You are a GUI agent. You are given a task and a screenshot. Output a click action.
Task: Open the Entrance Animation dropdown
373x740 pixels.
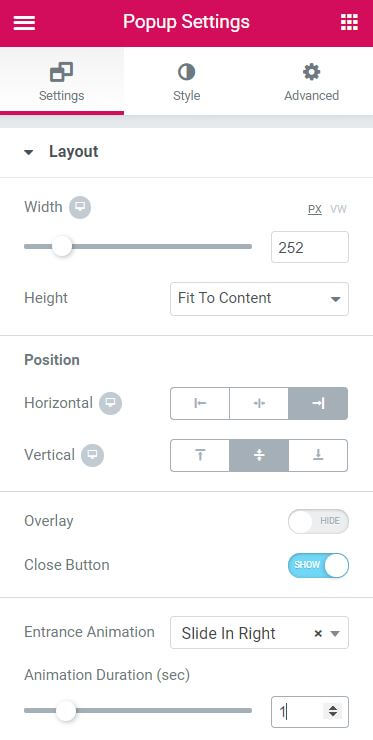click(x=259, y=633)
